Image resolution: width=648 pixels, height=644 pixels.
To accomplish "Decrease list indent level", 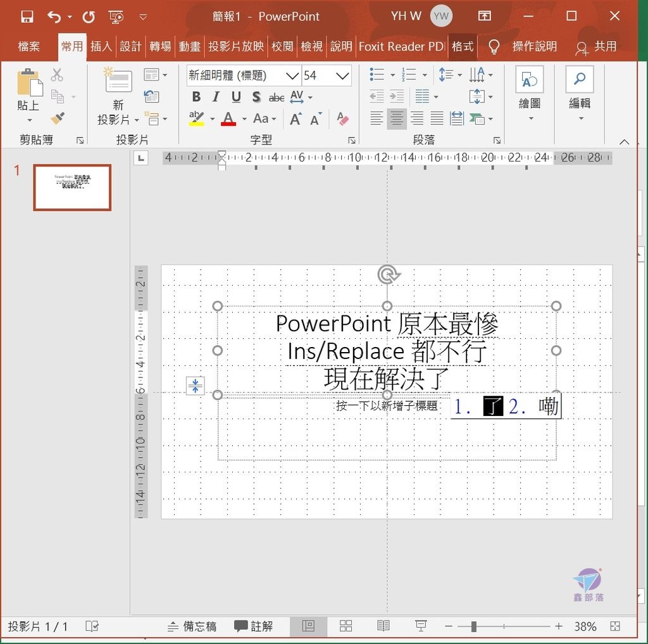I will click(377, 96).
